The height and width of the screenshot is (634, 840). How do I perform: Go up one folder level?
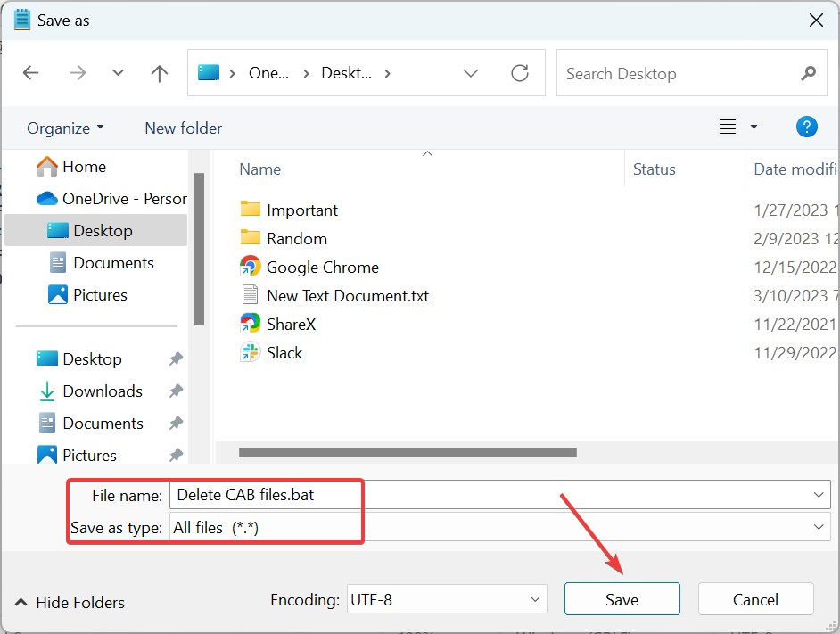pos(160,73)
